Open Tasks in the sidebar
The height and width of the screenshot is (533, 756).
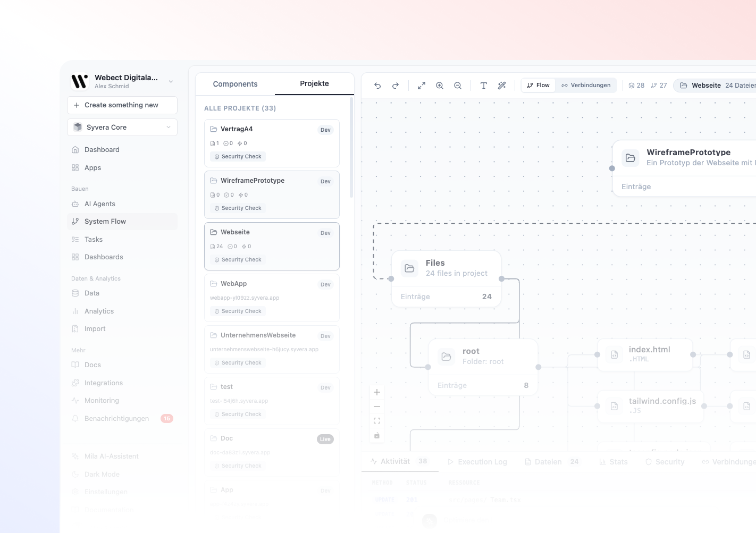tap(122, 240)
